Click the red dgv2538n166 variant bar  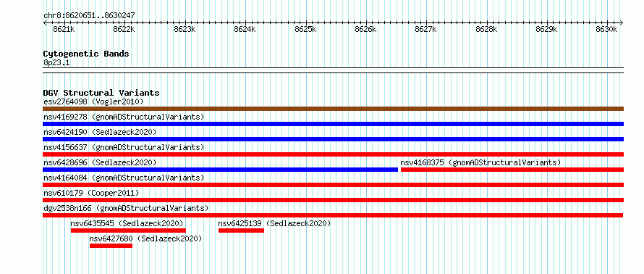coord(333,215)
